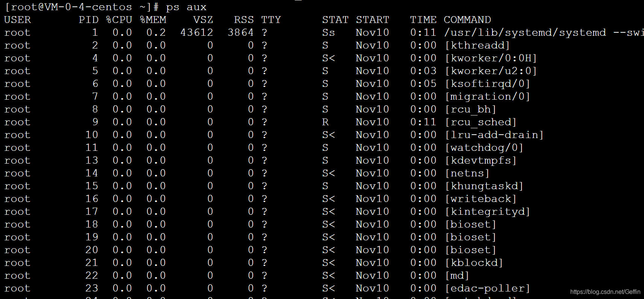Click the TIME 0:05 of ksoftirqd/0

[x=423, y=83]
